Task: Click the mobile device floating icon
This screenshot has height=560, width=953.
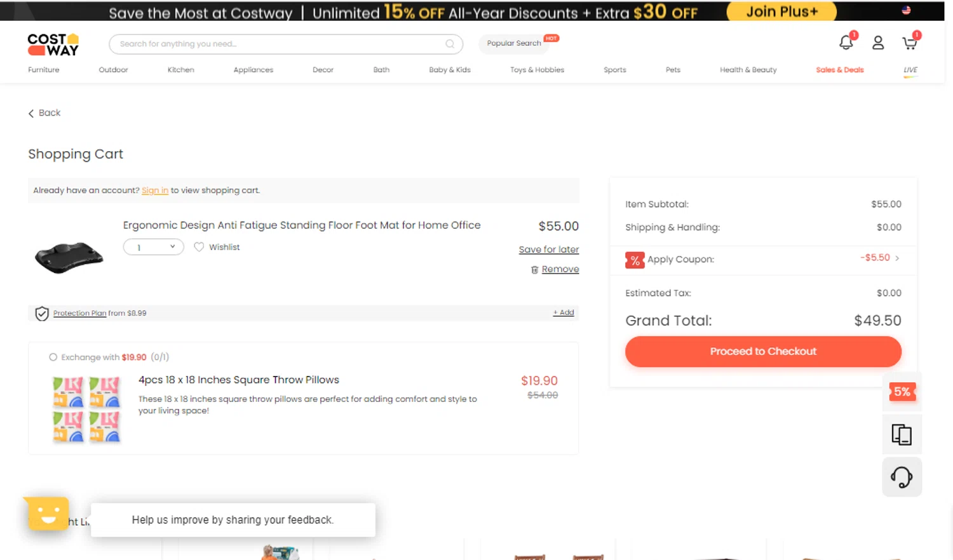Action: pos(902,434)
